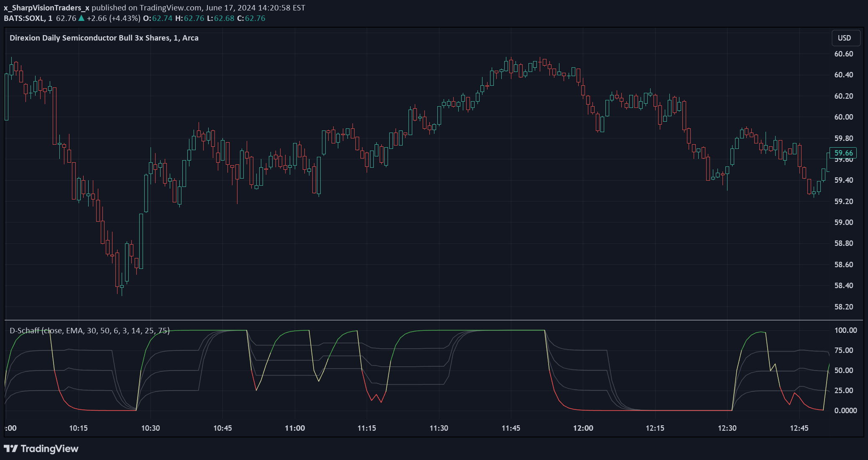
Task: Click the C:62.76 close value in header
Action: [251, 18]
